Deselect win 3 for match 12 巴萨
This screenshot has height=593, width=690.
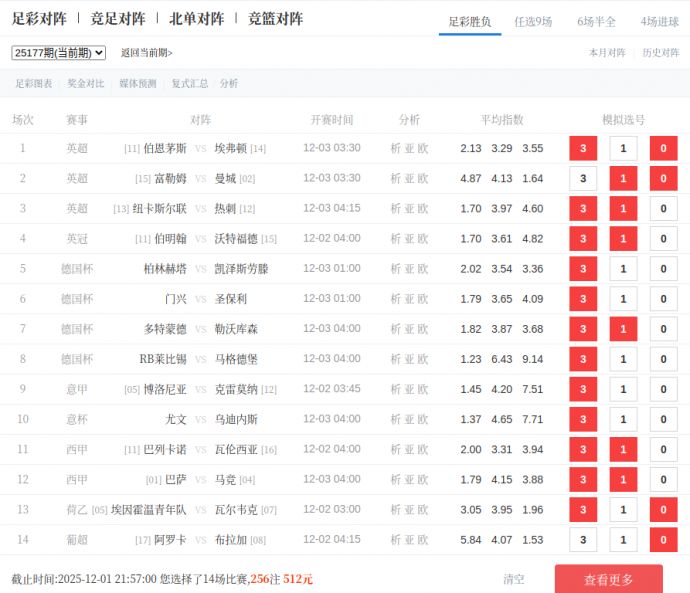coord(582,480)
